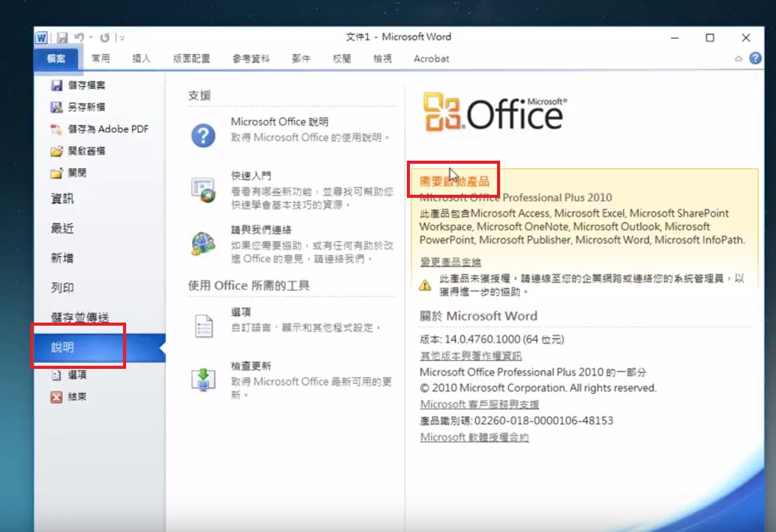This screenshot has height=532, width=776.
Task: Click the Microsoft Office 說明 title
Action: tap(280, 122)
